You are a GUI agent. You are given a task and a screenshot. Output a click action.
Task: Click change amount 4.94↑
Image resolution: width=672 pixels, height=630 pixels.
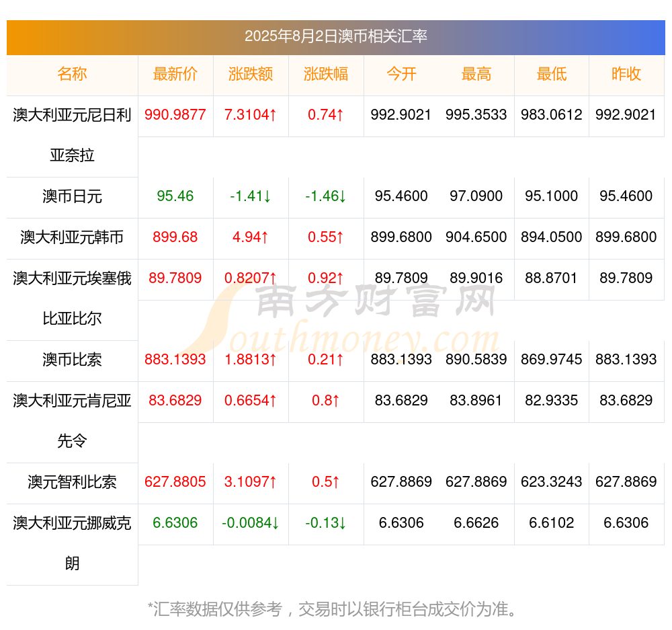click(251, 237)
